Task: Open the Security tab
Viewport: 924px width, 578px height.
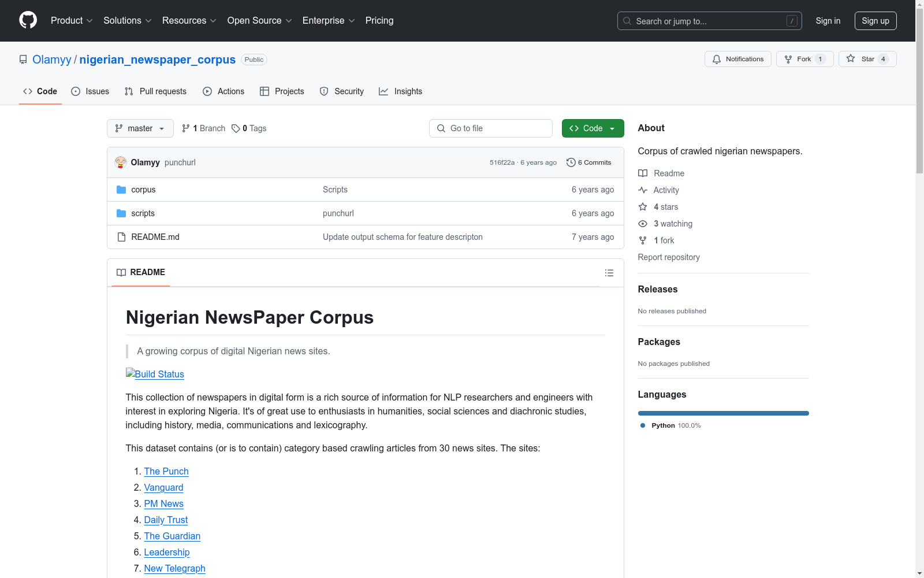Action: click(342, 91)
